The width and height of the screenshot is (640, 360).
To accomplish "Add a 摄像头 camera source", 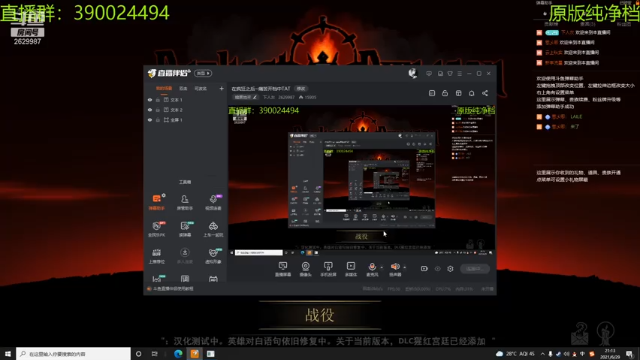I will [x=305, y=269].
